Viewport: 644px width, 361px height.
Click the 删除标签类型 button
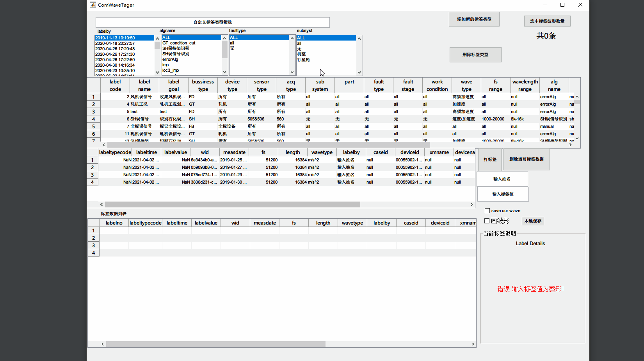[x=475, y=55]
